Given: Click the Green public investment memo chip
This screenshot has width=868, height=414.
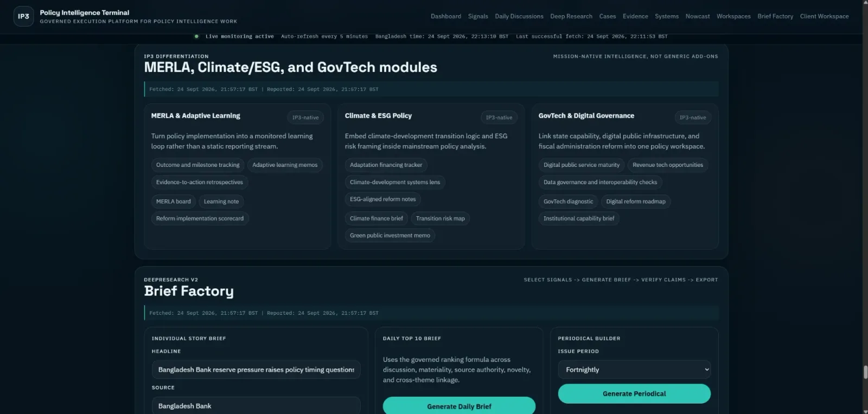Looking at the screenshot, I should (390, 235).
